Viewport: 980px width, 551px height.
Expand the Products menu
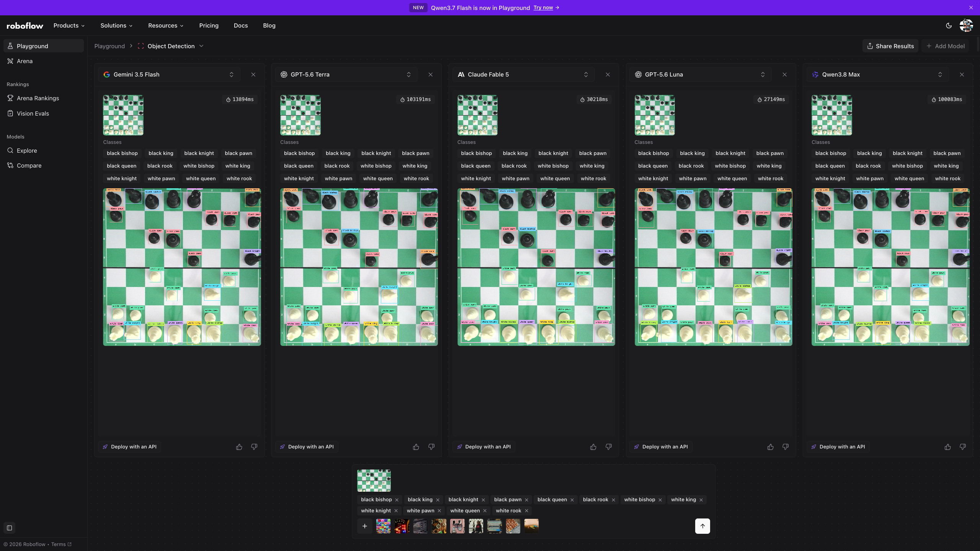[x=69, y=26]
